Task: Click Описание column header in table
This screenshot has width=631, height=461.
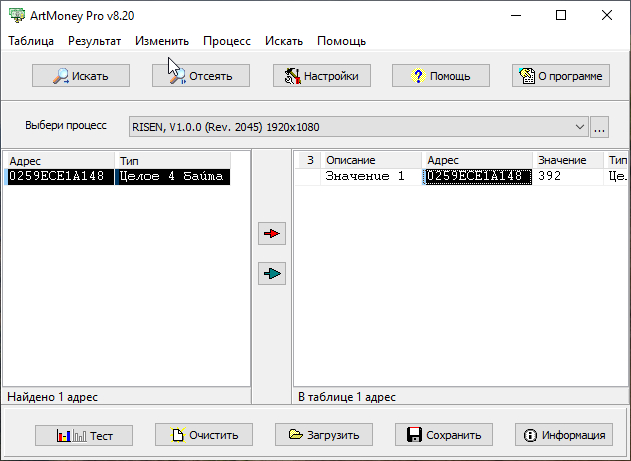Action: click(371, 160)
